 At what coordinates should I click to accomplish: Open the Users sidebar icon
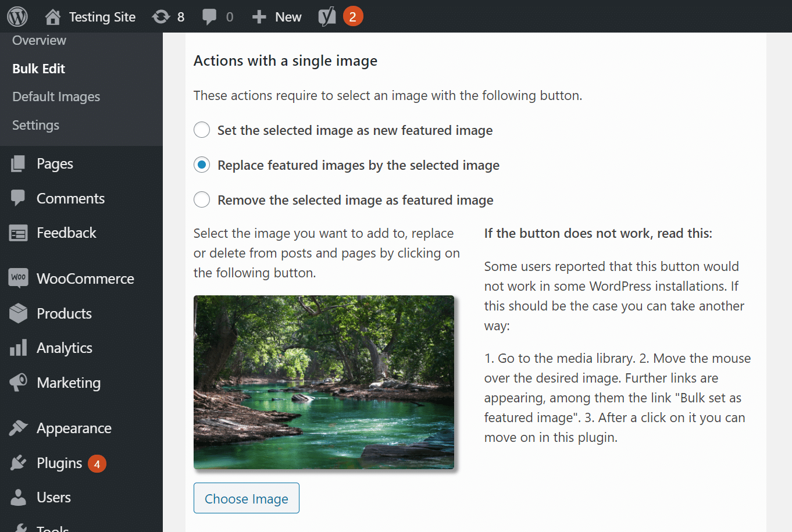18,497
